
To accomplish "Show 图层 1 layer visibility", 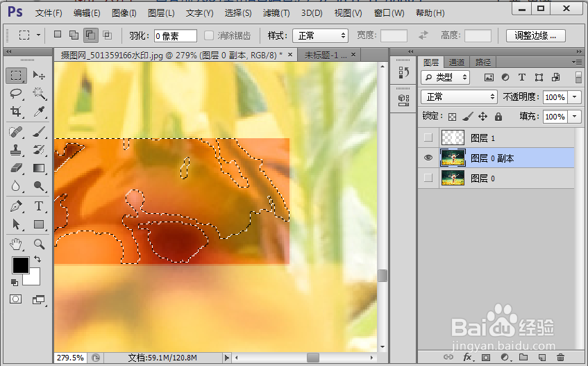I will [x=428, y=138].
